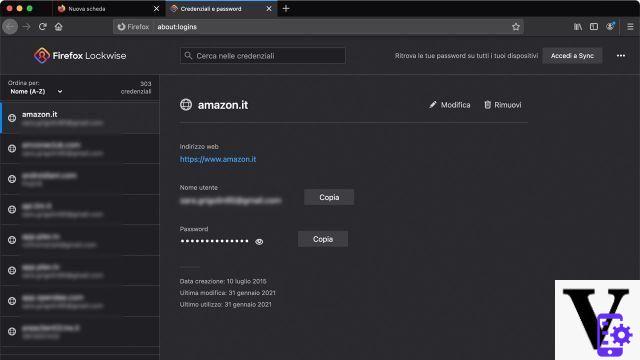Close the Nuova scheda tab

pos(156,9)
